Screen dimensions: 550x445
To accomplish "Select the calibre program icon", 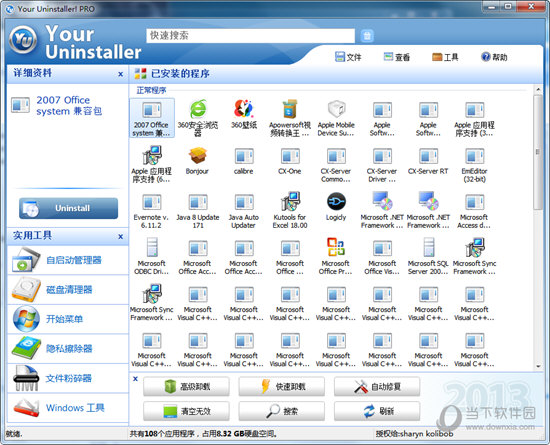I will click(244, 161).
